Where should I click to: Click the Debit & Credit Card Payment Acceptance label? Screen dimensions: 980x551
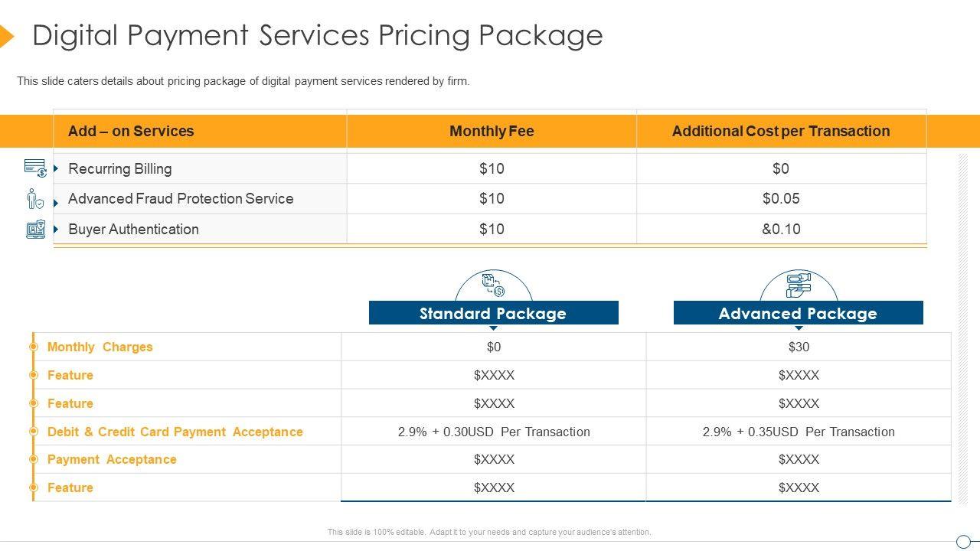coord(175,432)
